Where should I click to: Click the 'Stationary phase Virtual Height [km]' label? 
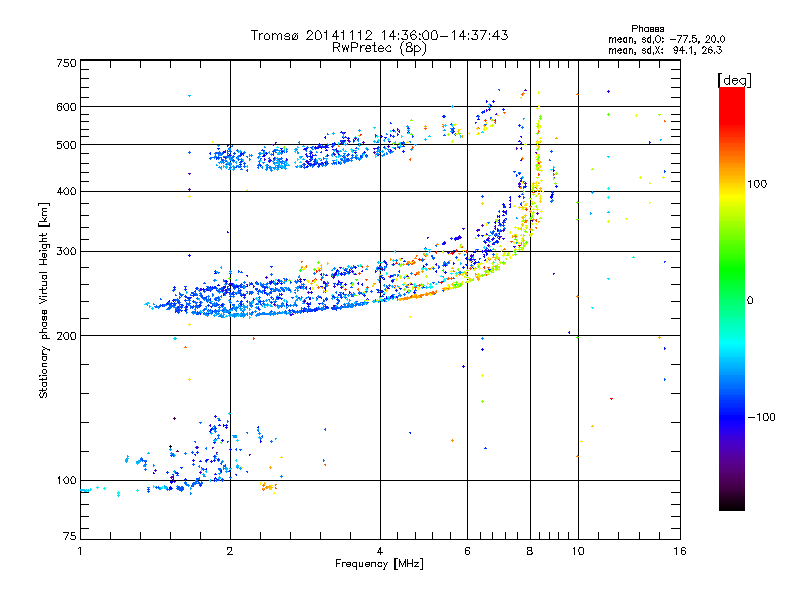(44, 300)
